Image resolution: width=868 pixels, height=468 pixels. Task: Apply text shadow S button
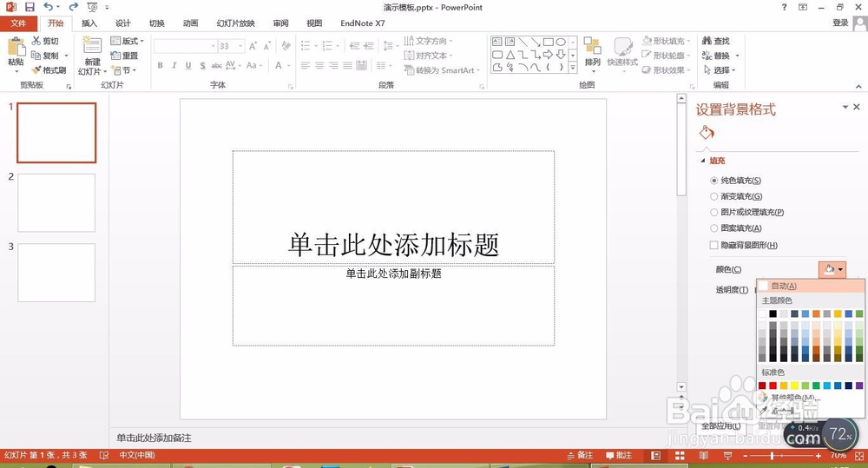202,65
